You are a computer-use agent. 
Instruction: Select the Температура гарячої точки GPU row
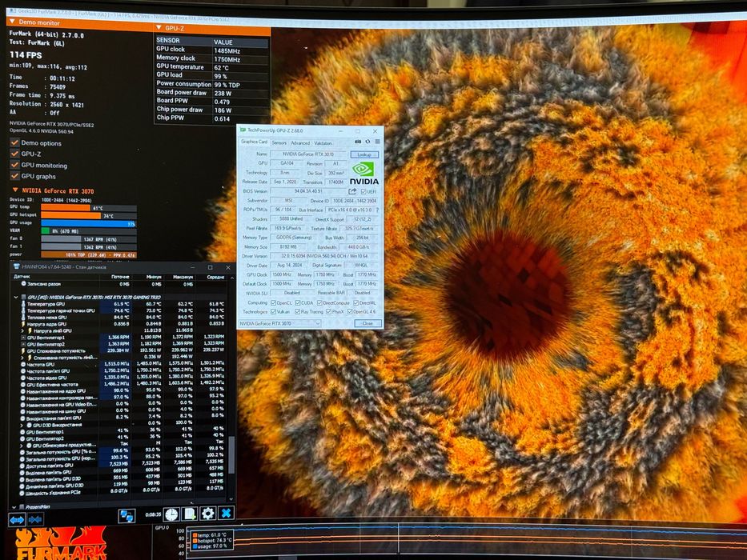tap(123, 310)
